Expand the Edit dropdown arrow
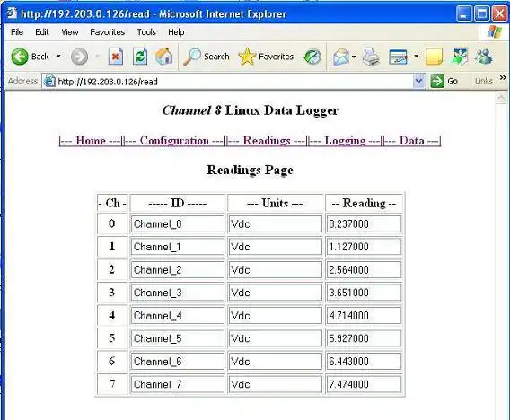Viewport: 510px width, 420px height. pyautogui.click(x=417, y=57)
